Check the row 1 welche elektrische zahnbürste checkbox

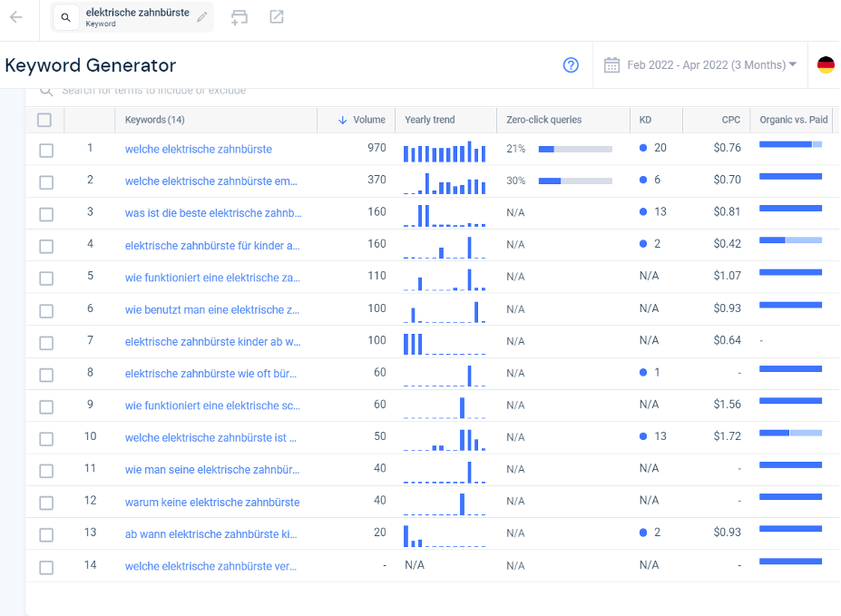tap(46, 150)
